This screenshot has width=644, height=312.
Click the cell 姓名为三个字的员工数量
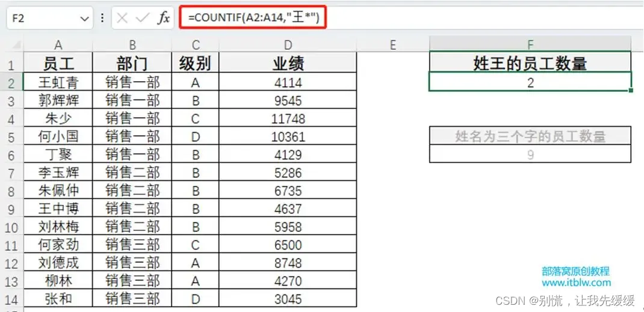pyautogui.click(x=530, y=136)
